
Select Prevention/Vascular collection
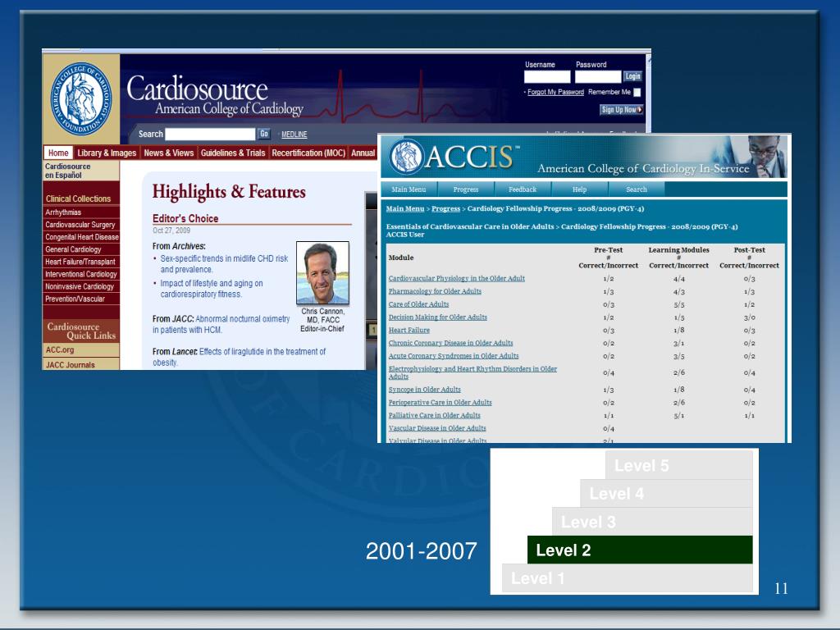click(75, 299)
